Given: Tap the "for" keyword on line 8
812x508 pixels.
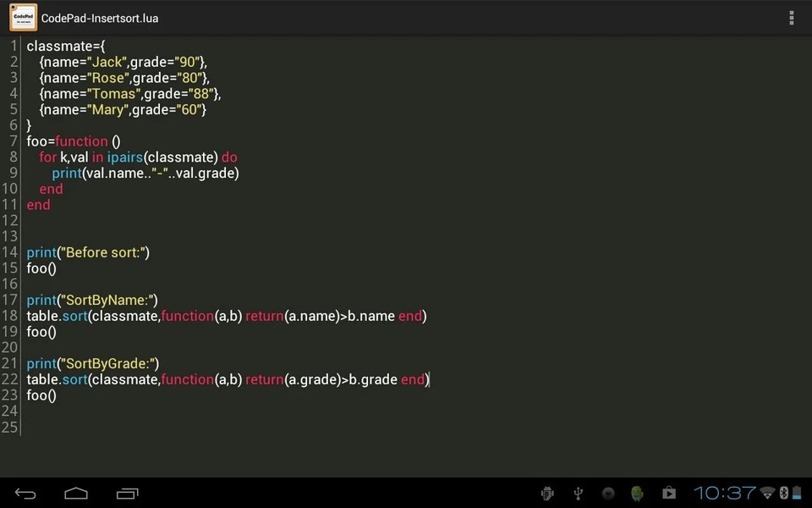Looking at the screenshot, I should (x=47, y=157).
